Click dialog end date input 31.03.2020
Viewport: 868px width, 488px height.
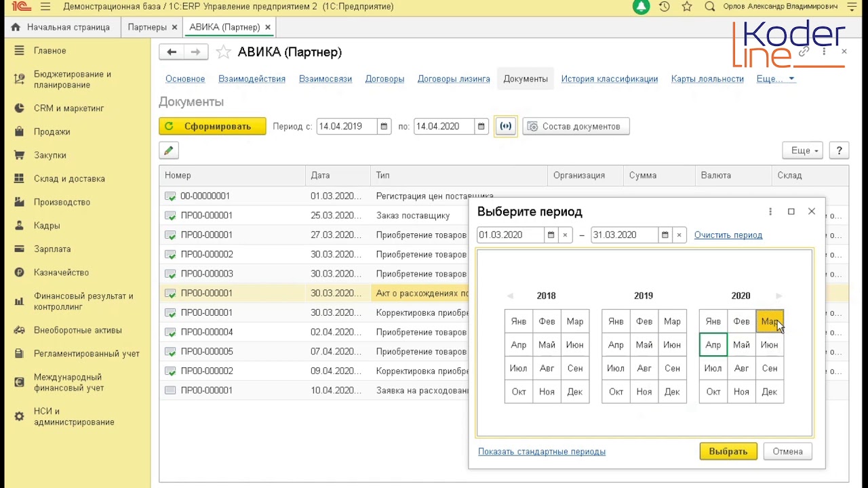[x=625, y=235]
